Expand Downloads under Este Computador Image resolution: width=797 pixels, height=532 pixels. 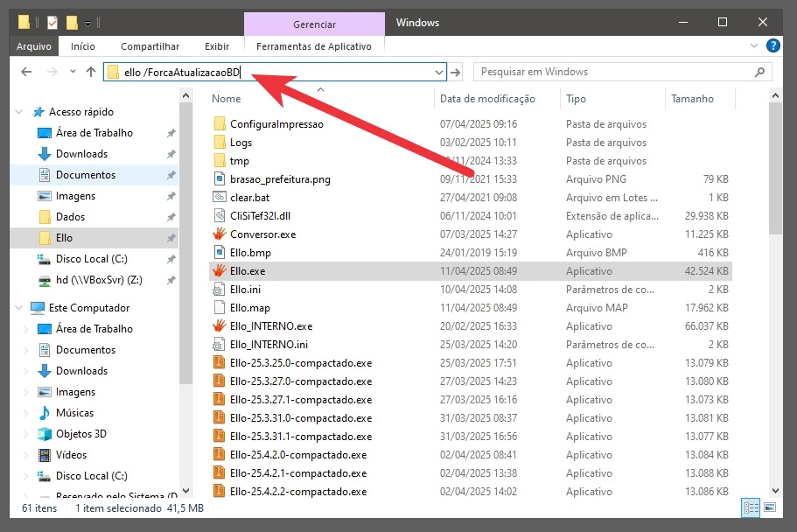[x=26, y=371]
